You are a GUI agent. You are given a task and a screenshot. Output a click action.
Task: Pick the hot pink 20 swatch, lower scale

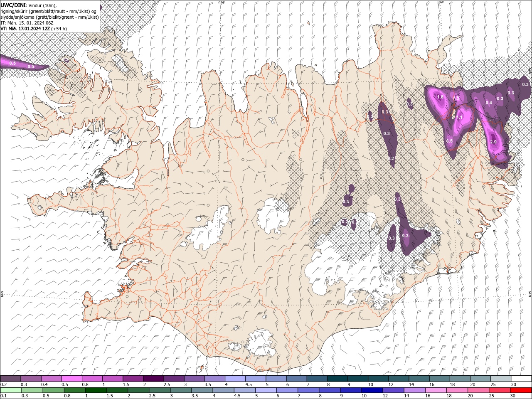click(x=478, y=390)
